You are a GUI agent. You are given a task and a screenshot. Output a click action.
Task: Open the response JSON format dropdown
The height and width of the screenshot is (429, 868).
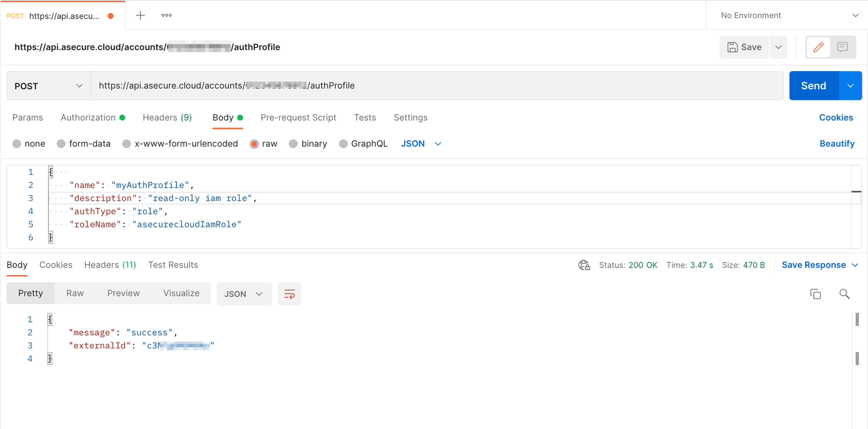click(x=244, y=294)
